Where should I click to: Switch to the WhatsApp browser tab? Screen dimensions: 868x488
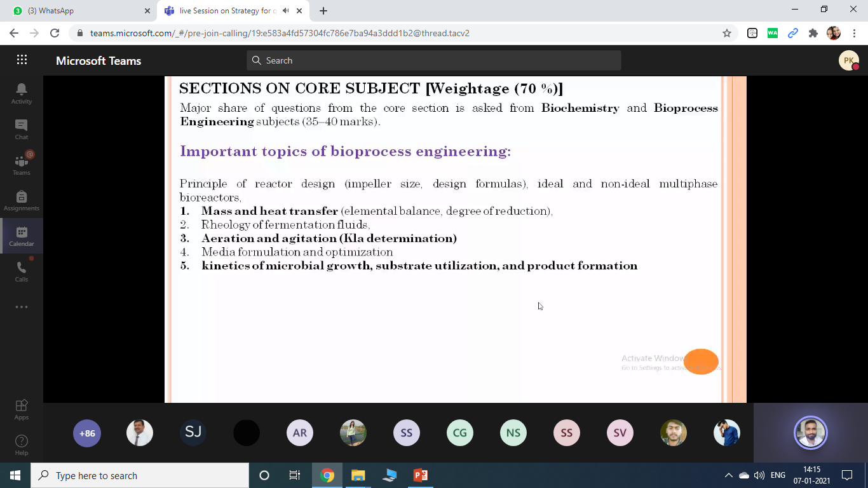point(76,11)
